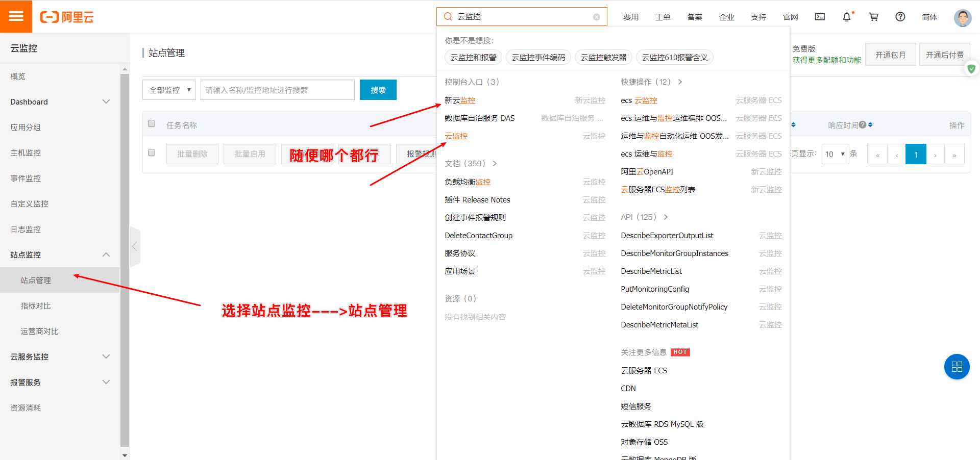Open the 新云监控 console entry result
Viewport: 980px width, 460px height.
tap(460, 100)
